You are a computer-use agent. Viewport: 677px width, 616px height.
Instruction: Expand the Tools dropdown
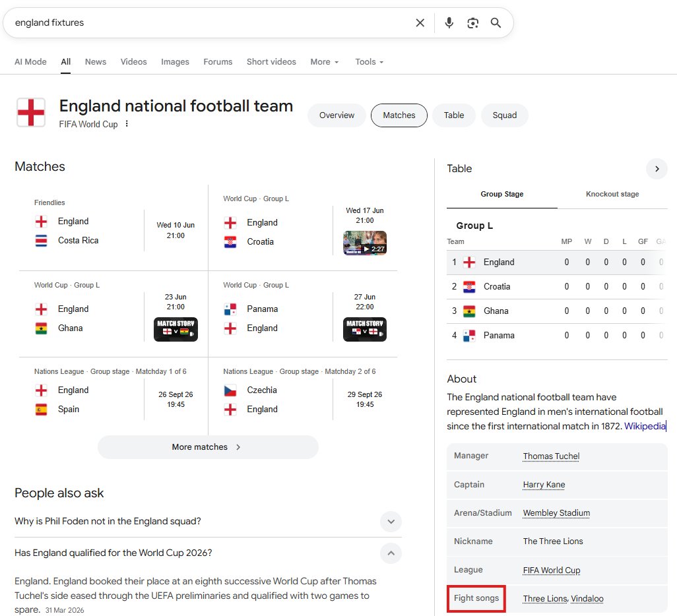click(x=369, y=62)
